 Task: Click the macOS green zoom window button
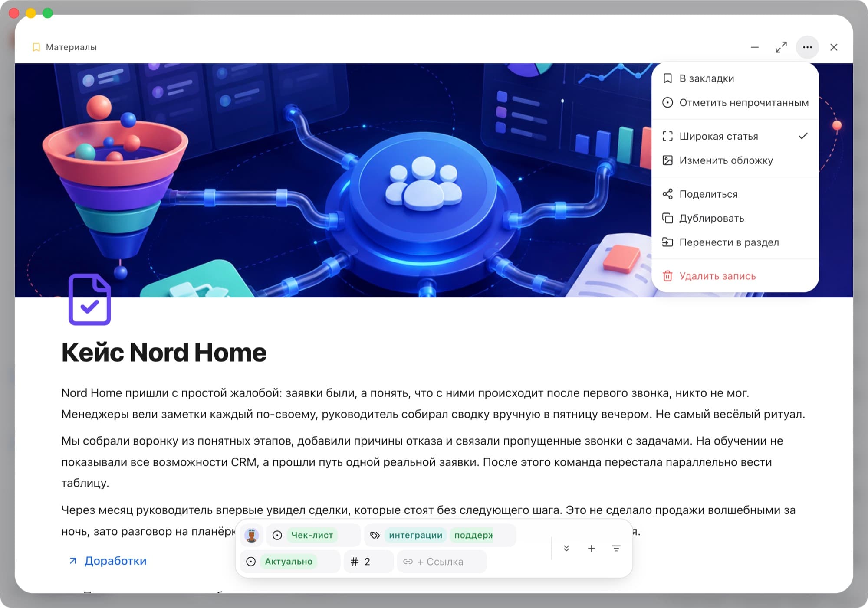coord(48,13)
